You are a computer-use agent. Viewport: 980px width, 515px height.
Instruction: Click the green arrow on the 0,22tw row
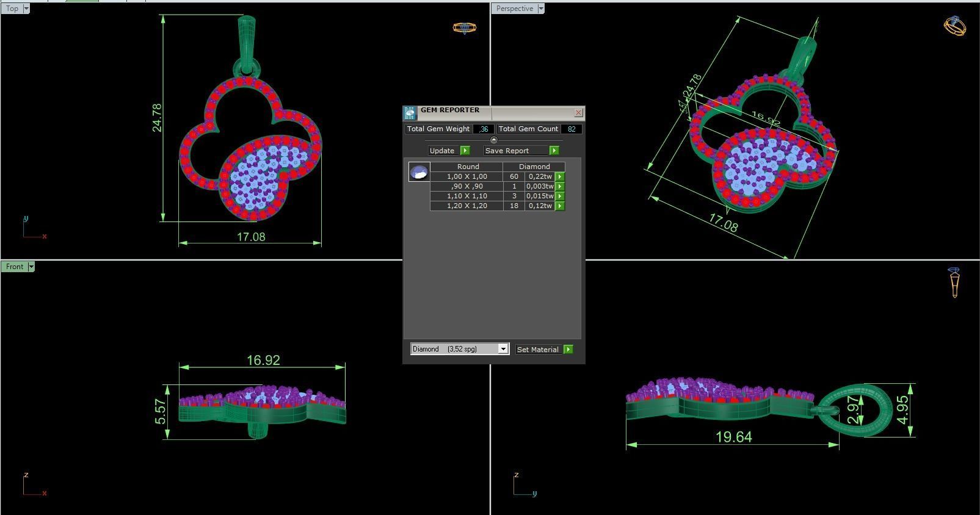tap(560, 177)
